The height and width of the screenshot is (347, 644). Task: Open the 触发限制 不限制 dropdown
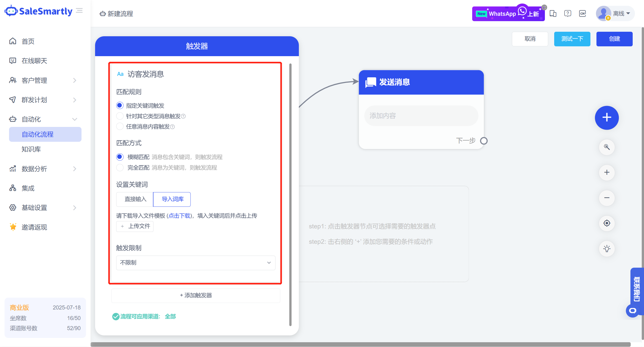(195, 263)
